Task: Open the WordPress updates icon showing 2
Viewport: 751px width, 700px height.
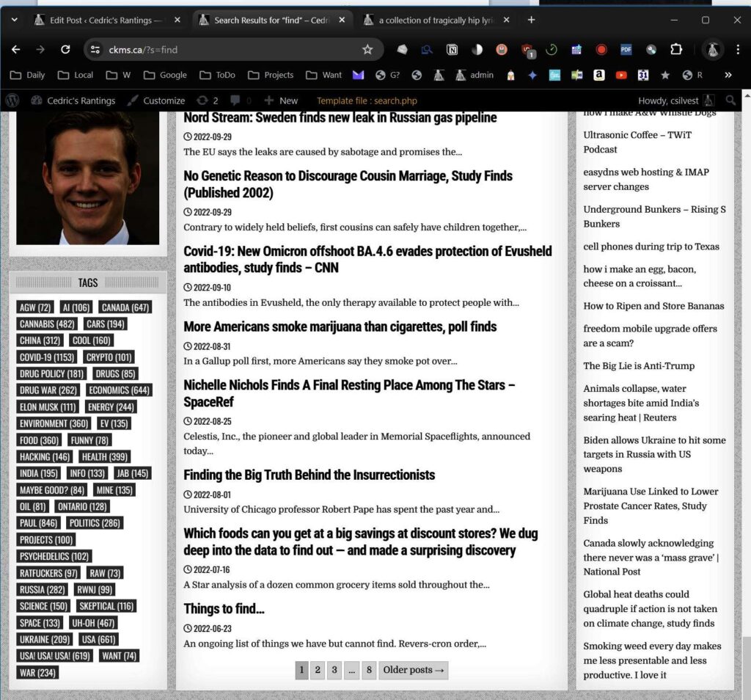Action: [208, 101]
